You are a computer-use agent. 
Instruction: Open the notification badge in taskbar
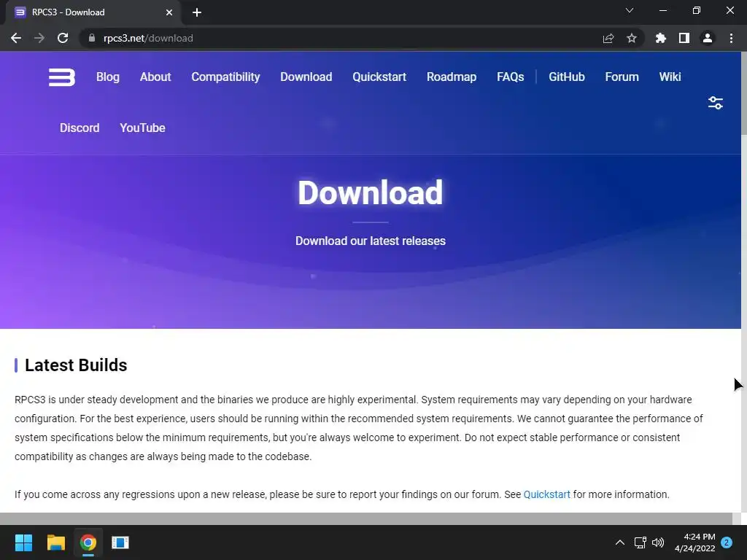727,542
